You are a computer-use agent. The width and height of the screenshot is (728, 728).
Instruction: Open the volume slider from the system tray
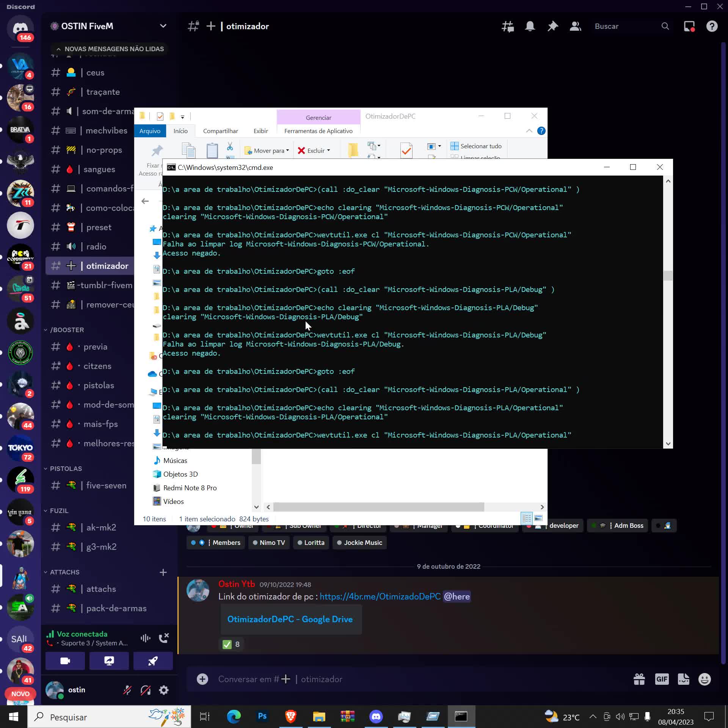(620, 717)
